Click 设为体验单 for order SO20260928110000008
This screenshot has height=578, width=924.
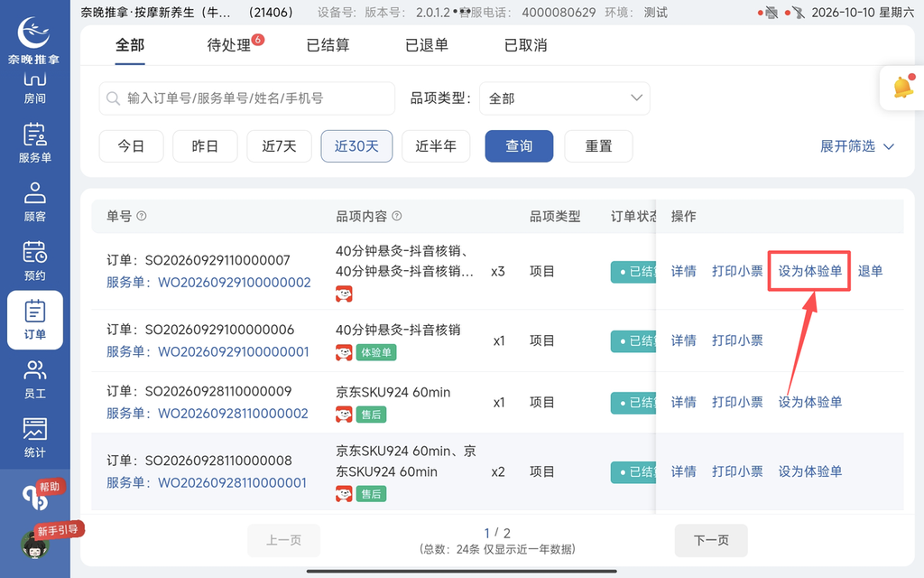809,471
